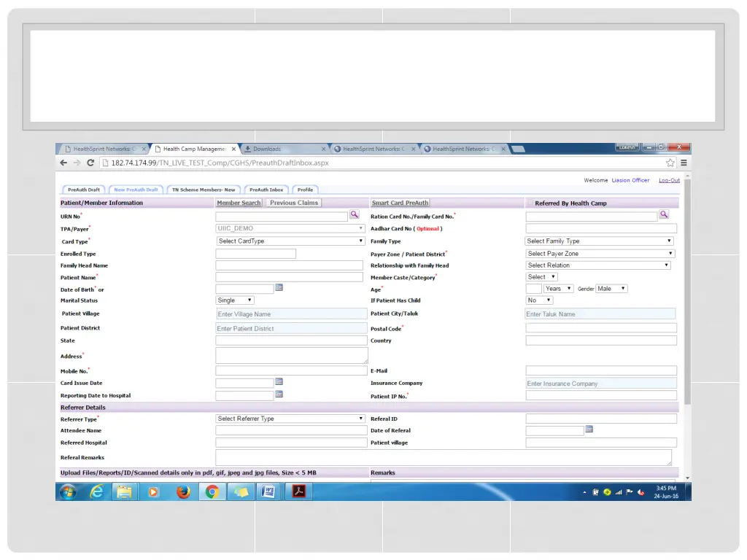This screenshot has height=560, width=747.
Task: Open the Member Caste/Category Select dropdown
Action: tap(542, 276)
